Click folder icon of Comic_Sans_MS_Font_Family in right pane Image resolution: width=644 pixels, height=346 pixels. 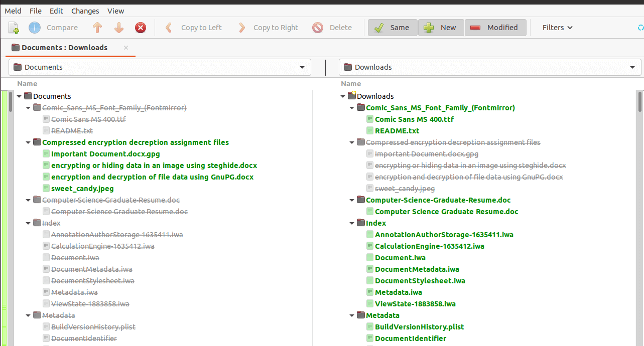(x=361, y=108)
